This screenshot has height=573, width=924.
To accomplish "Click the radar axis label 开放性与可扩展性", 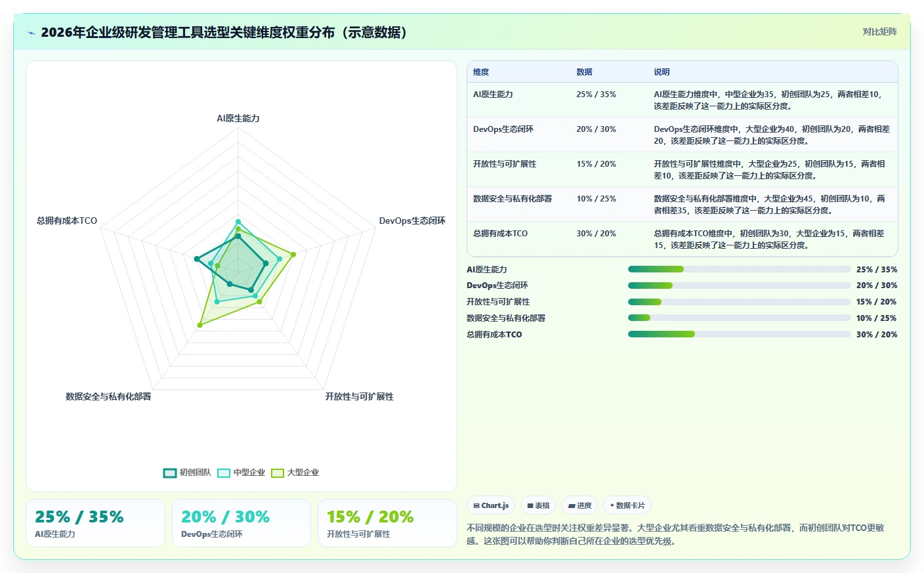I will 360,396.
